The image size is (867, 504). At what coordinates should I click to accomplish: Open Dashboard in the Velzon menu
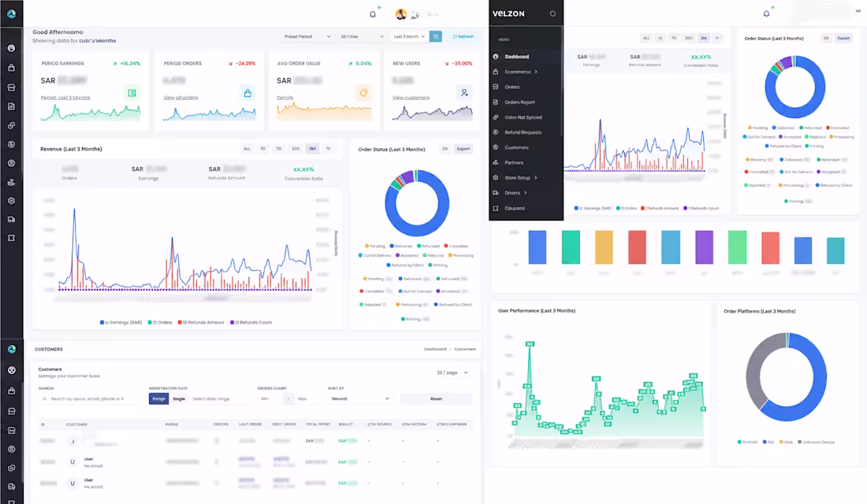tap(517, 57)
